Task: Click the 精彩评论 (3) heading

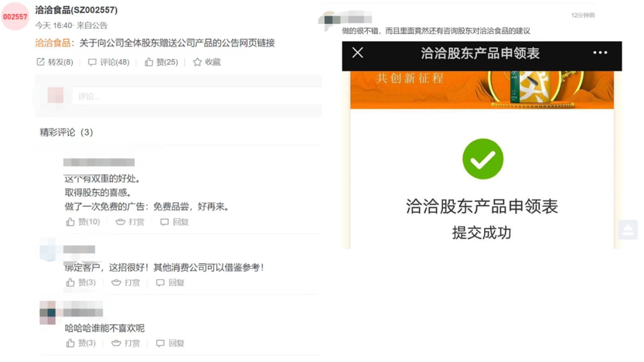Action: [x=66, y=132]
